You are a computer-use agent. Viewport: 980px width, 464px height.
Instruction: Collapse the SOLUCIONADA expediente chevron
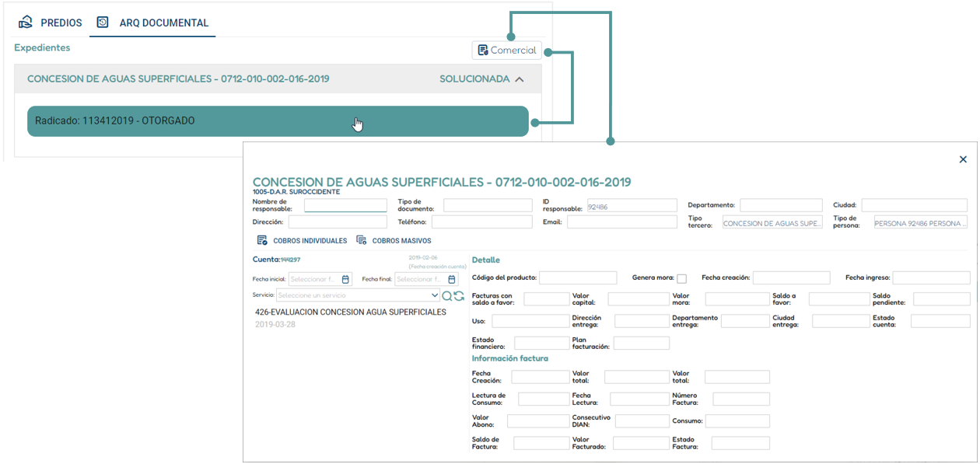pyautogui.click(x=520, y=79)
